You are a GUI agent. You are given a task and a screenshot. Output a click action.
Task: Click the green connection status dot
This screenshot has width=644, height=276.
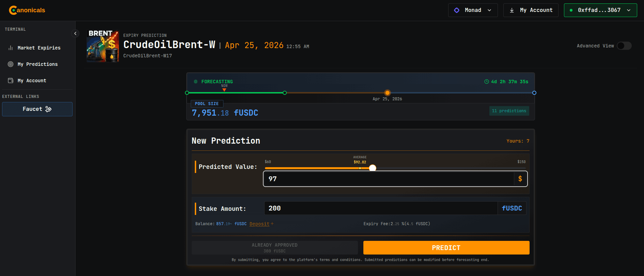[x=571, y=10]
